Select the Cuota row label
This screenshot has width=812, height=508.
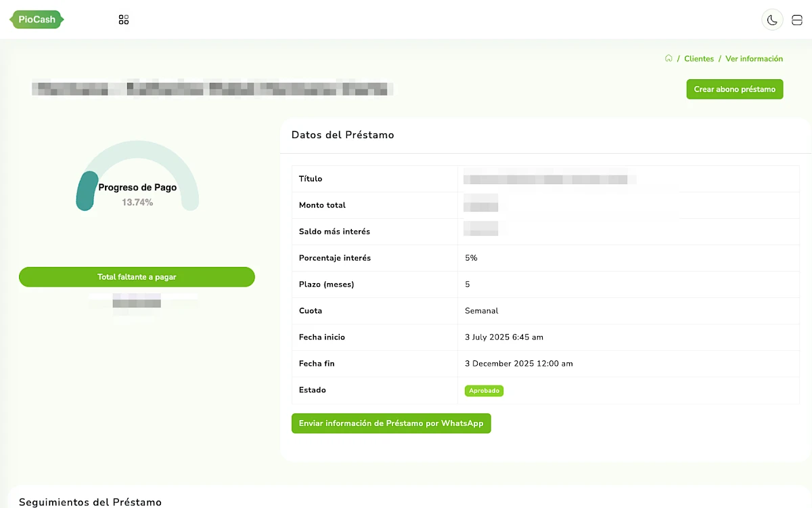(311, 311)
